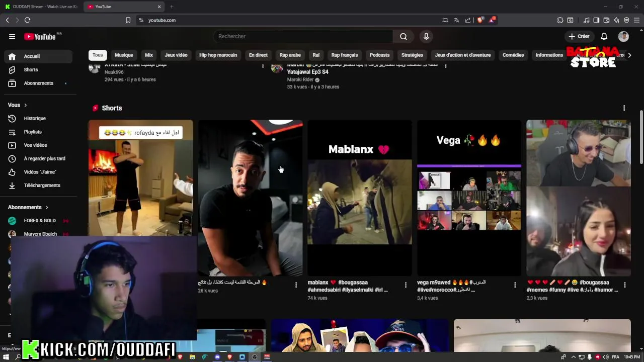Select the Jeux d'action et d'aventure chip
This screenshot has height=362, width=644.
pos(463,55)
